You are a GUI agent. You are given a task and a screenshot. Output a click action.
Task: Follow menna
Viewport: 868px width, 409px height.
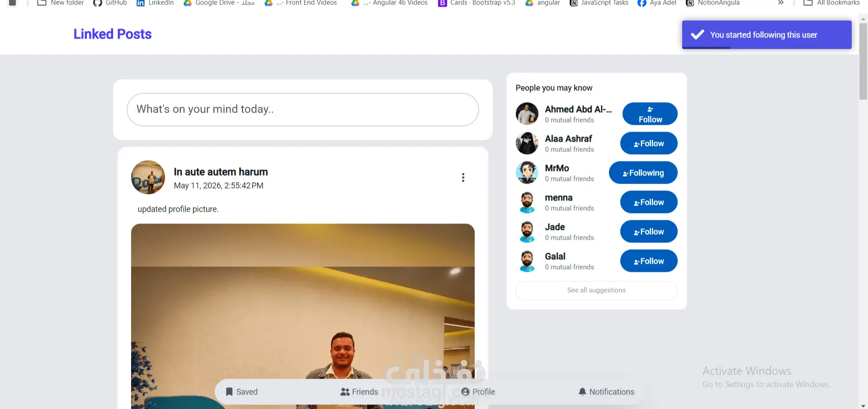pos(649,202)
